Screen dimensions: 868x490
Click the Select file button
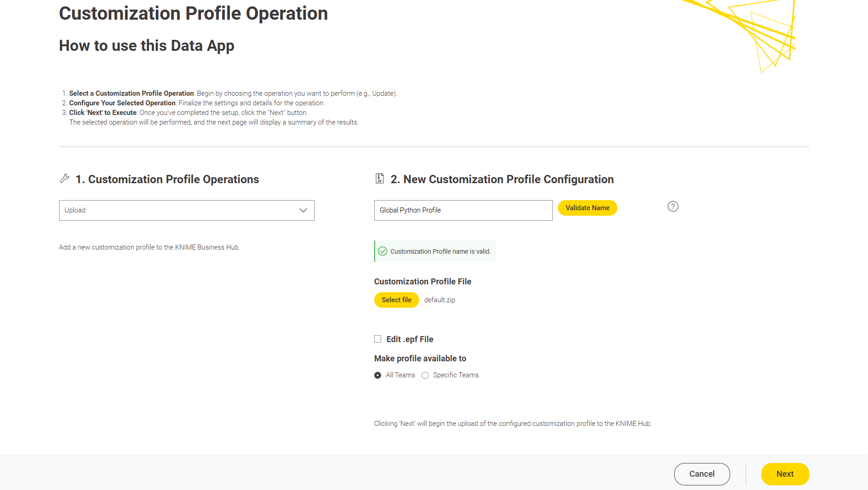396,300
